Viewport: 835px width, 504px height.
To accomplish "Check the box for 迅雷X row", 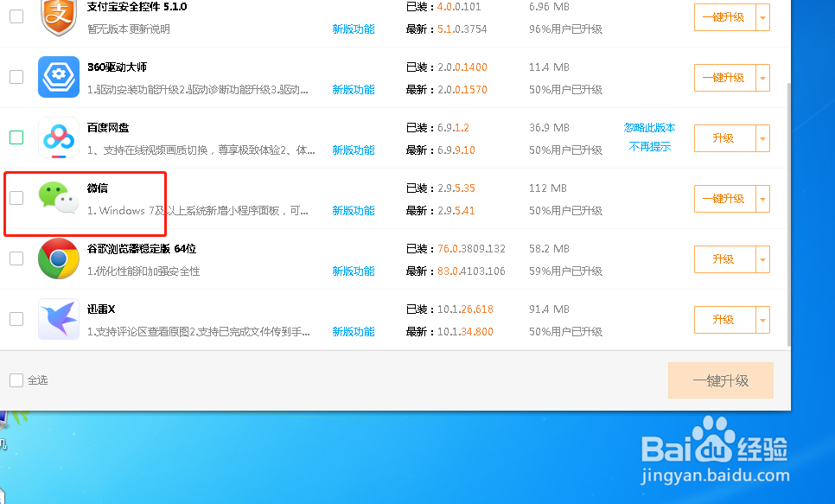I will coord(16,319).
